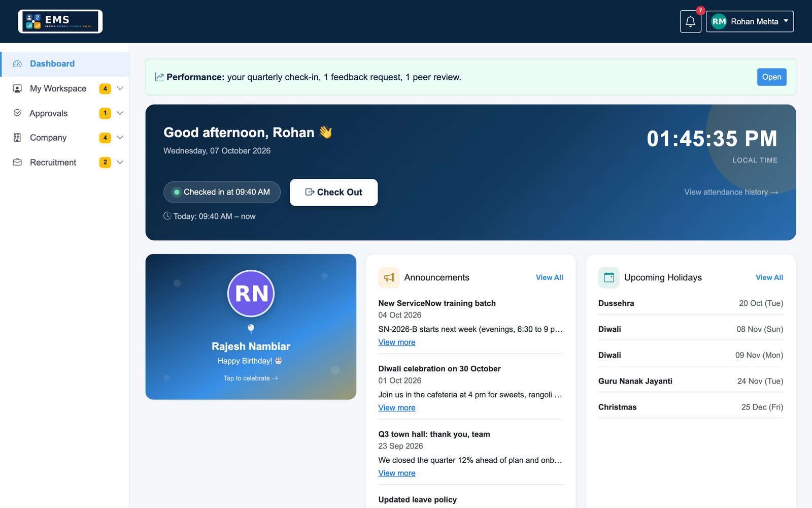Image resolution: width=812 pixels, height=508 pixels.
Task: Click the balloon icon under RN avatar
Action: pyautogui.click(x=251, y=329)
